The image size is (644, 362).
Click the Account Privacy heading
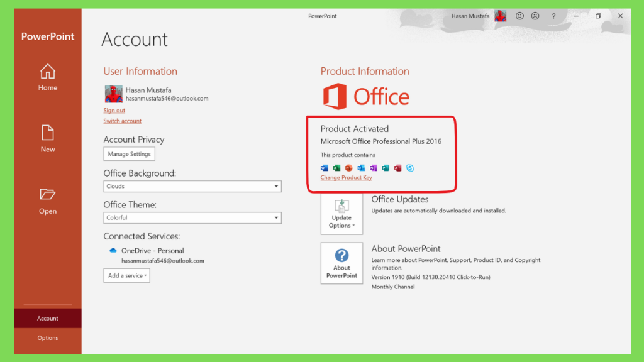pos(134,140)
